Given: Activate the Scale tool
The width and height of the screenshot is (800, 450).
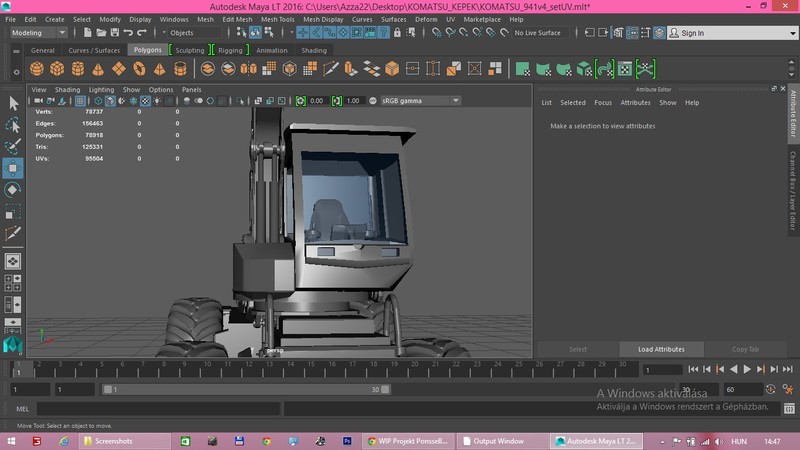Looking at the screenshot, I should [x=13, y=211].
